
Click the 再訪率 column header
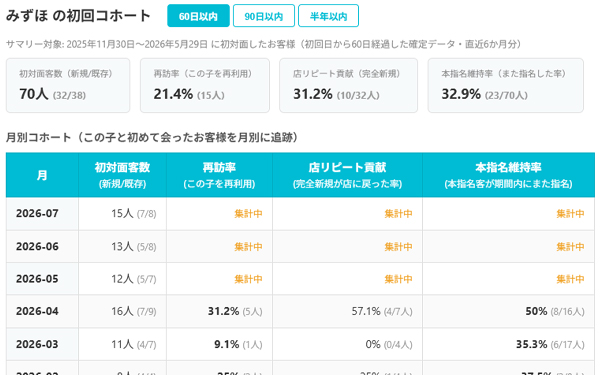click(x=219, y=175)
